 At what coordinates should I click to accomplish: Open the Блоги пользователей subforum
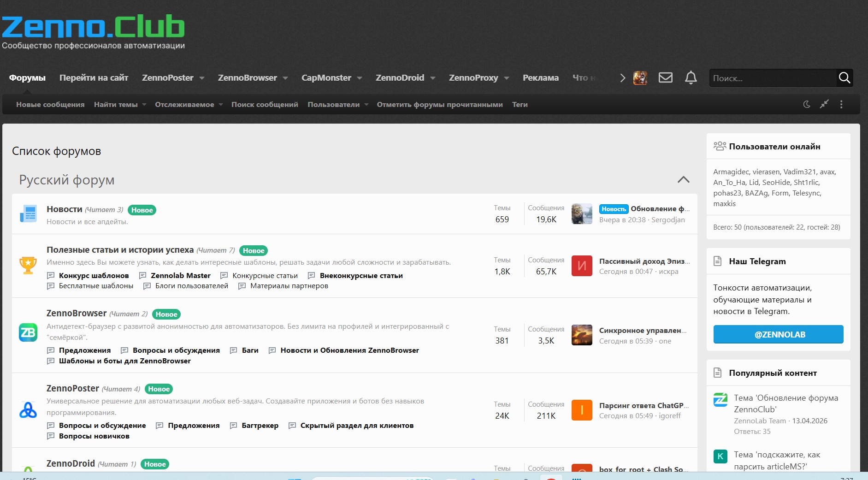click(x=192, y=286)
